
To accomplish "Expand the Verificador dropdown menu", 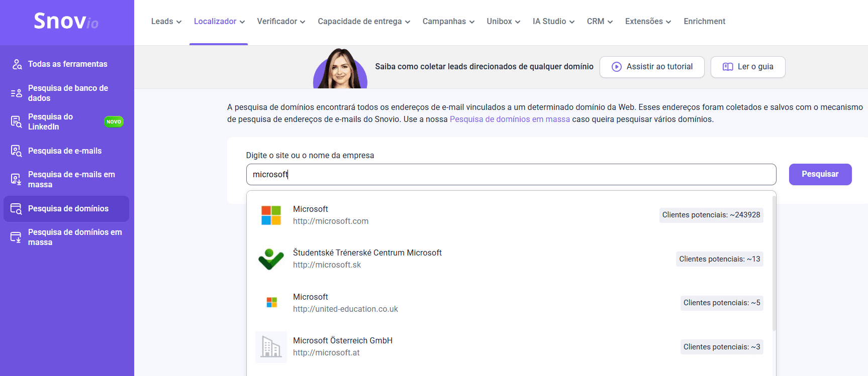I will pos(281,22).
